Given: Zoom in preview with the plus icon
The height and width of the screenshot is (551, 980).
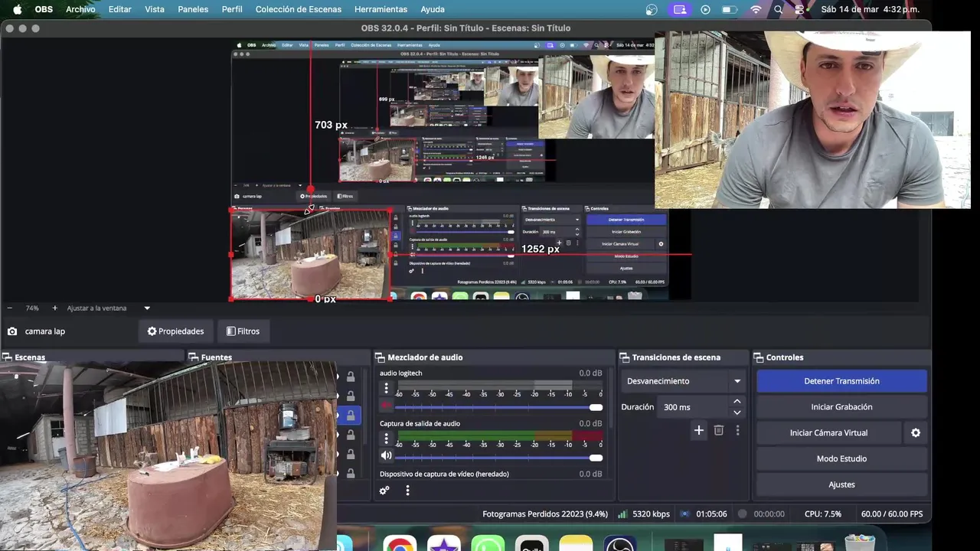Looking at the screenshot, I should 54,308.
